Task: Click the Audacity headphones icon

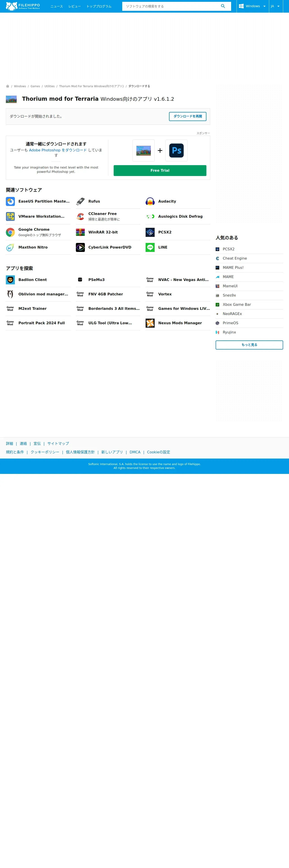Action: point(150,201)
